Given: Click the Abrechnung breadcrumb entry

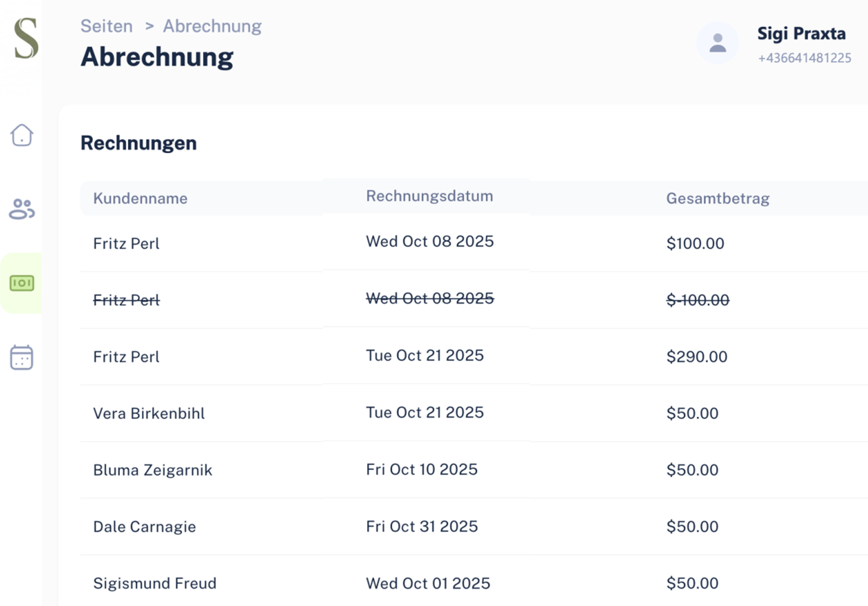Looking at the screenshot, I should click(x=212, y=26).
